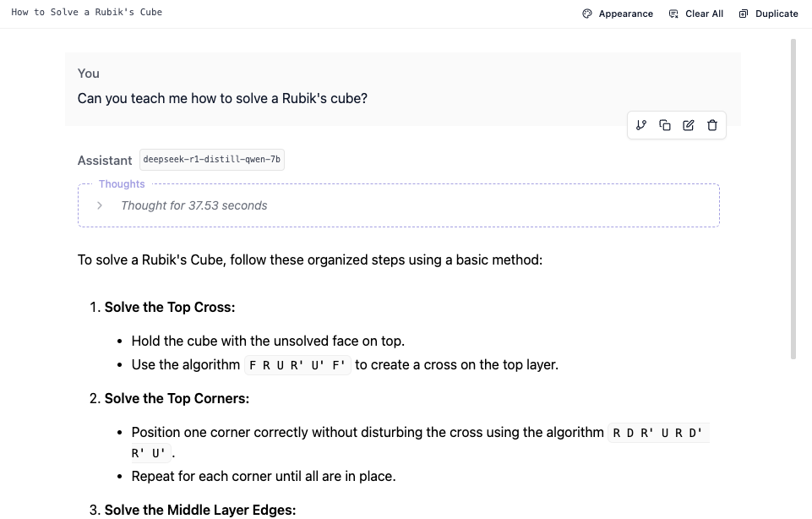Click the F R U R' U' F' code snippet
Image resolution: width=812 pixels, height=519 pixels.
tap(297, 365)
